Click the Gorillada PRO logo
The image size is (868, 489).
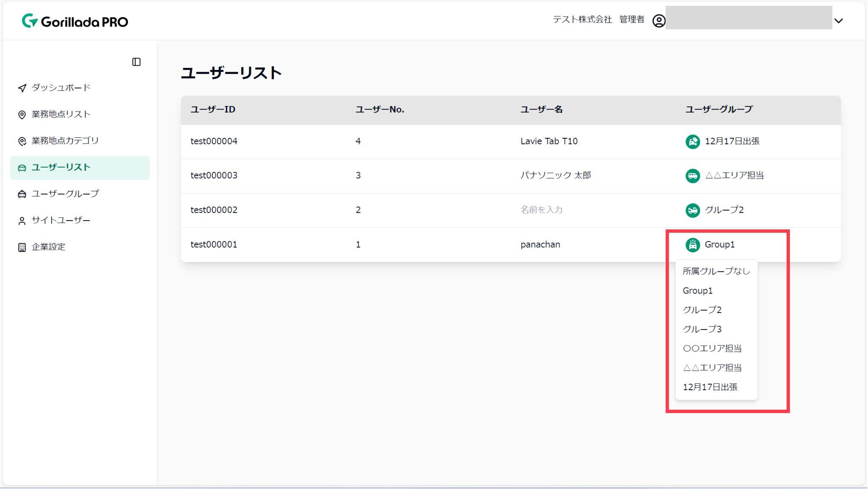(x=75, y=21)
